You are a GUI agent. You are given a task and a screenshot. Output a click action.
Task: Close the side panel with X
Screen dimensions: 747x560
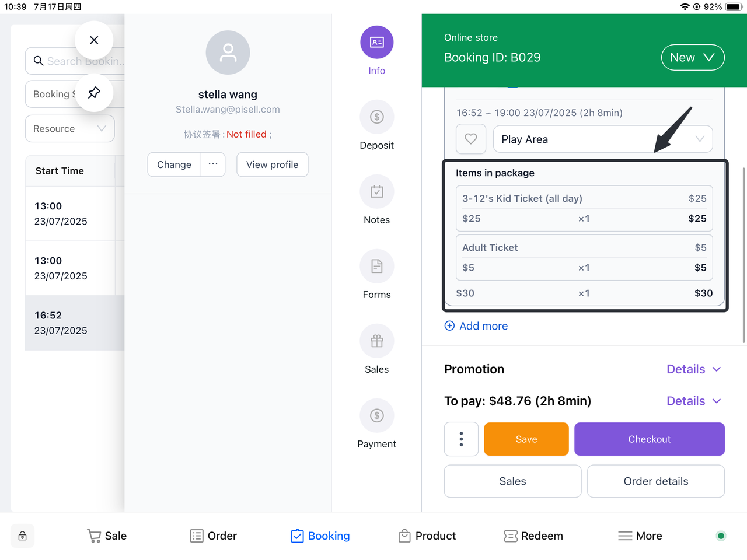pyautogui.click(x=94, y=40)
